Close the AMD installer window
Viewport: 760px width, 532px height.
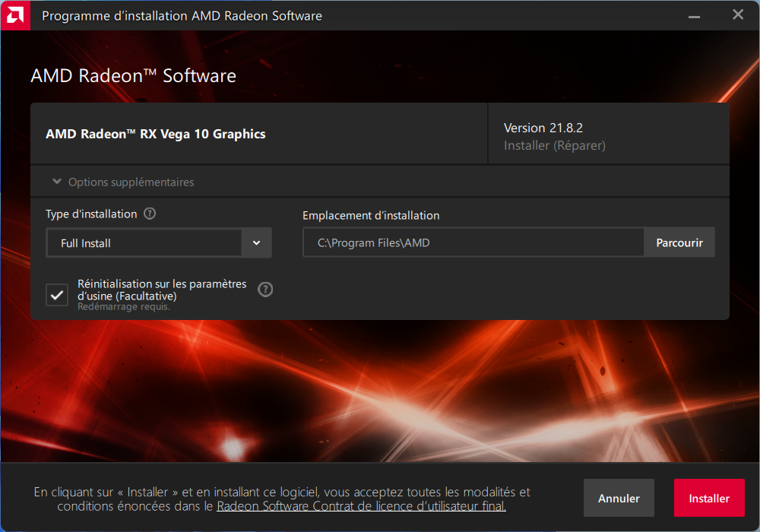pos(738,15)
